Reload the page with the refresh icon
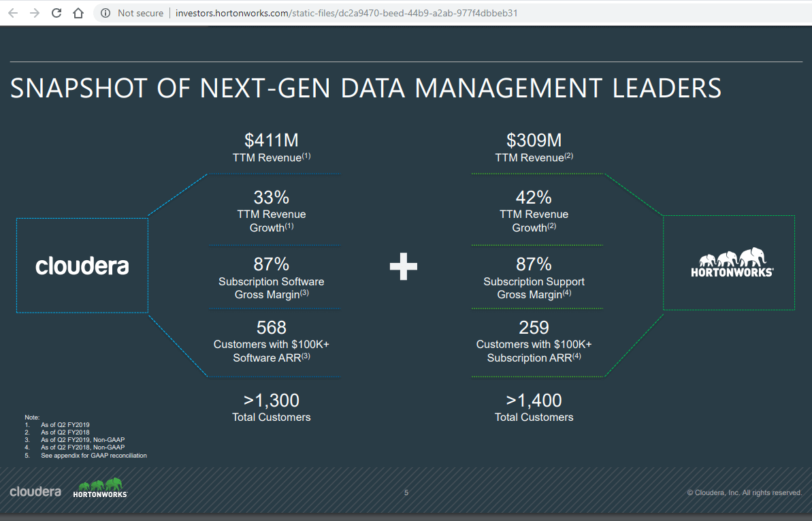 pyautogui.click(x=56, y=12)
